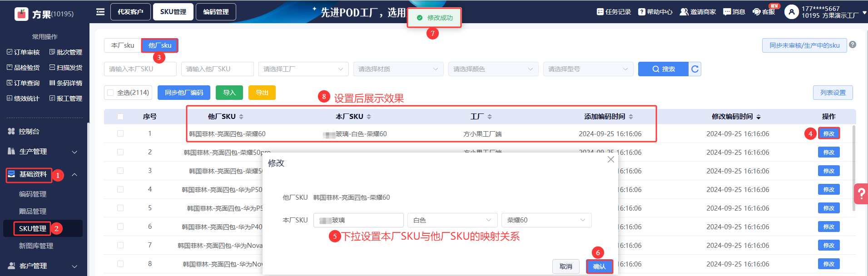The width and height of the screenshot is (868, 276).
Task: Open 扫描发货 shortcut
Action: 66,68
